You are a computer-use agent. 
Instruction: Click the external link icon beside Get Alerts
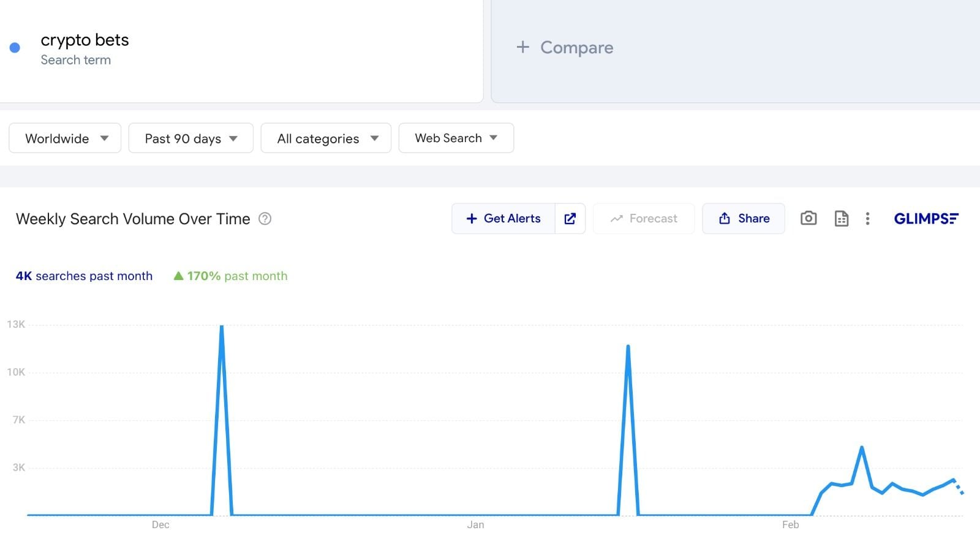(x=570, y=219)
